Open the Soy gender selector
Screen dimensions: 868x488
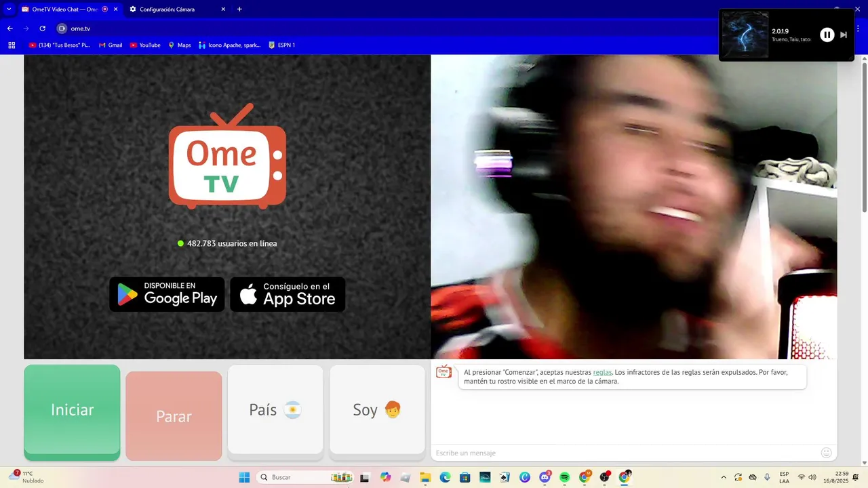[x=377, y=410]
